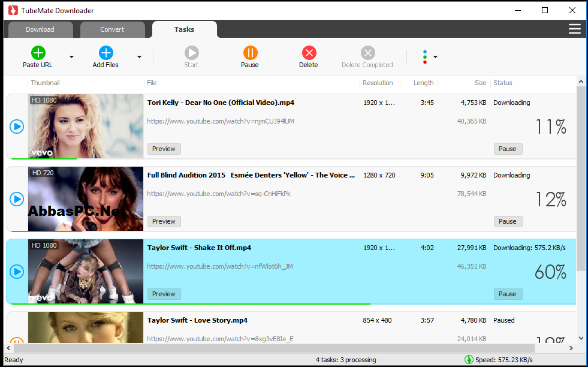Open the hamburger main menu
The image size is (588, 367).
point(574,29)
